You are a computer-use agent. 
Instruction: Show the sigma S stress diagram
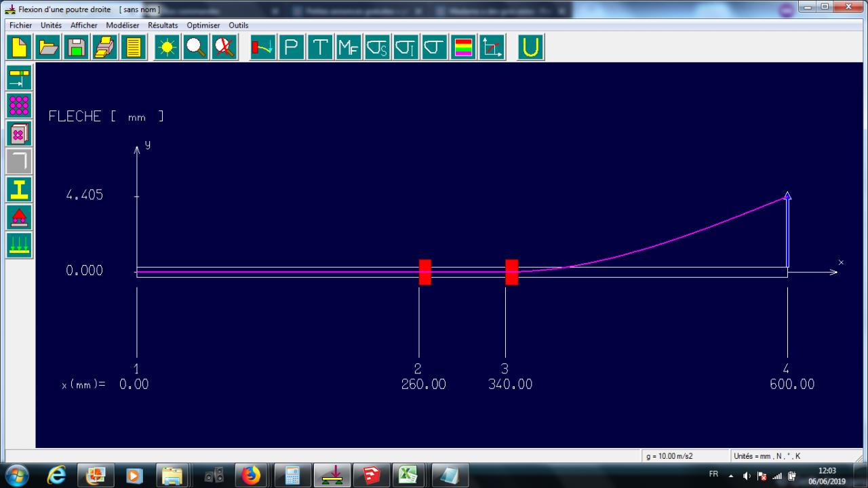pyautogui.click(x=377, y=47)
